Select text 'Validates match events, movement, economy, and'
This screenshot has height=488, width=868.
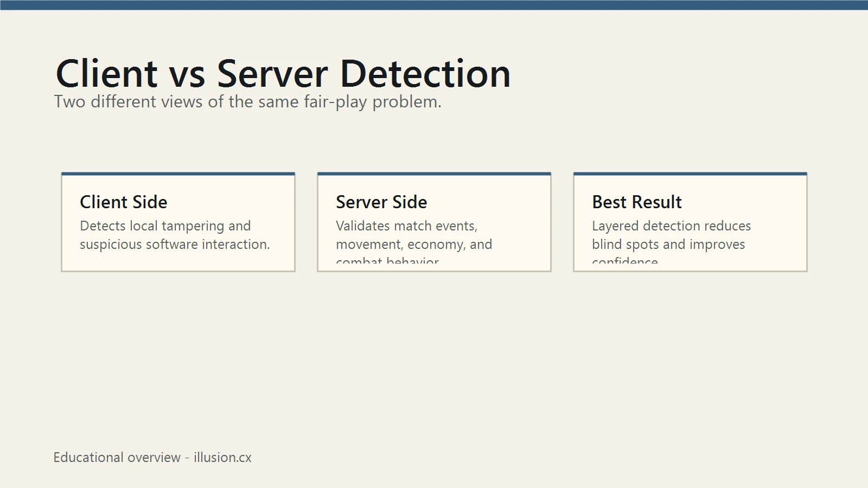pos(414,235)
